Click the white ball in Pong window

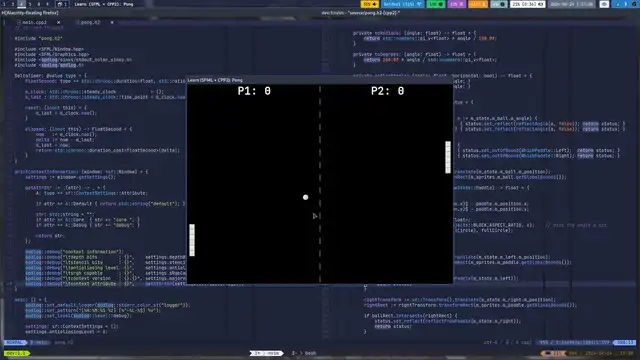click(x=305, y=197)
